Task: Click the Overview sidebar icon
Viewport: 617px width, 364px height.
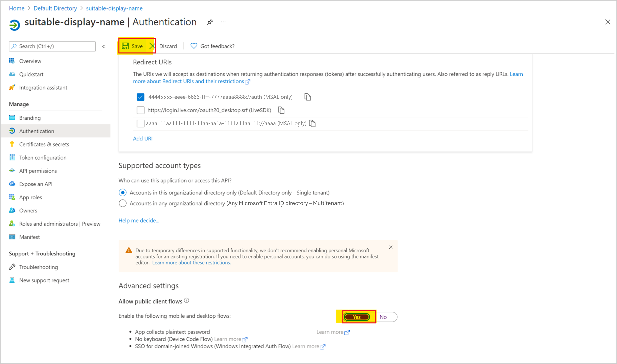Action: coord(12,61)
